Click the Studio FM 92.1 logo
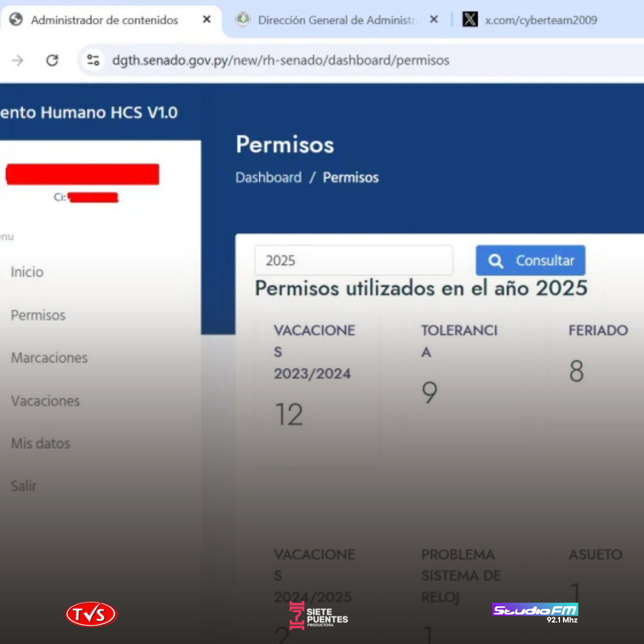This screenshot has height=644, width=644. (535, 612)
